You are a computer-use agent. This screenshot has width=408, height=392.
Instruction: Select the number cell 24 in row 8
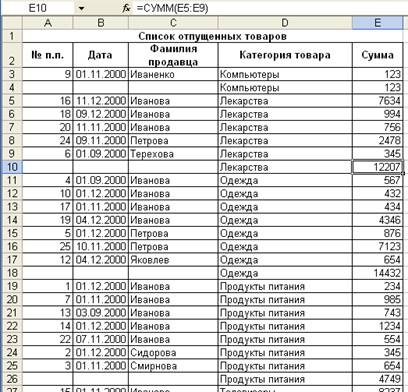click(x=48, y=140)
